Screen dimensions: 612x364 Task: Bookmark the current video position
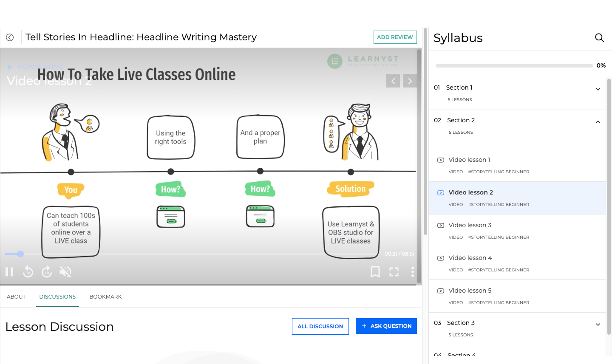(x=375, y=272)
